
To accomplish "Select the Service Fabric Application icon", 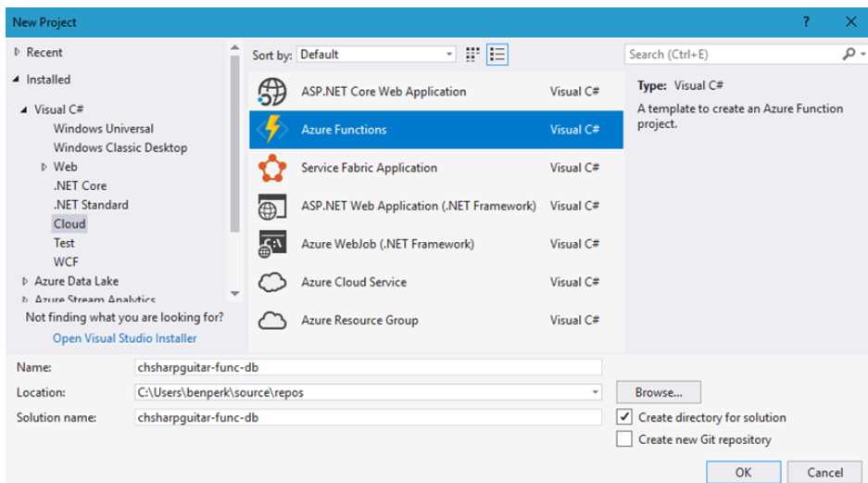I will [271, 168].
